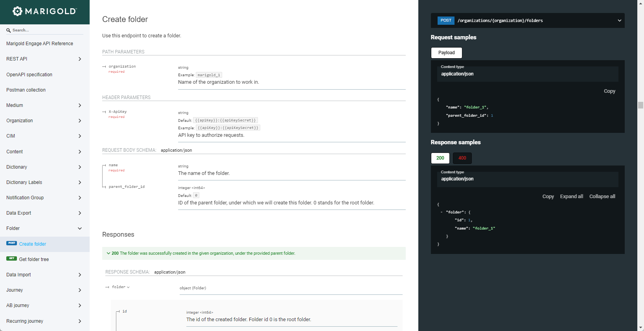The width and height of the screenshot is (644, 331).
Task: Collapse the "folder" JSON node toggle
Action: click(x=442, y=212)
